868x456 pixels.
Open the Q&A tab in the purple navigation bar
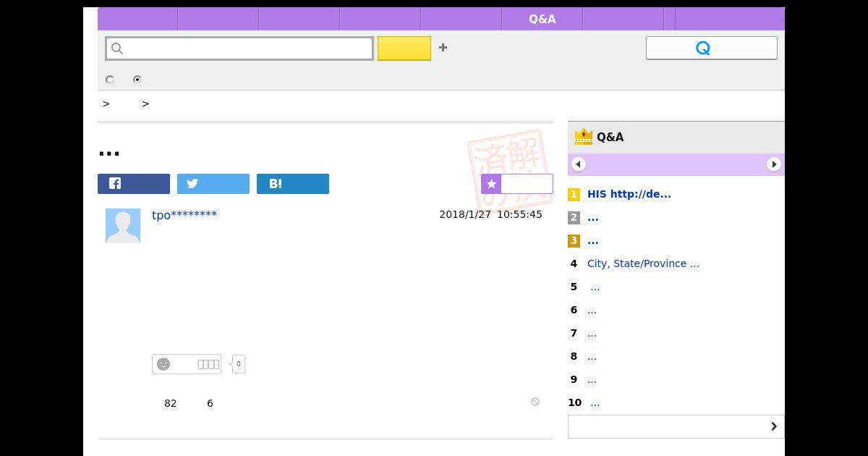click(x=542, y=19)
